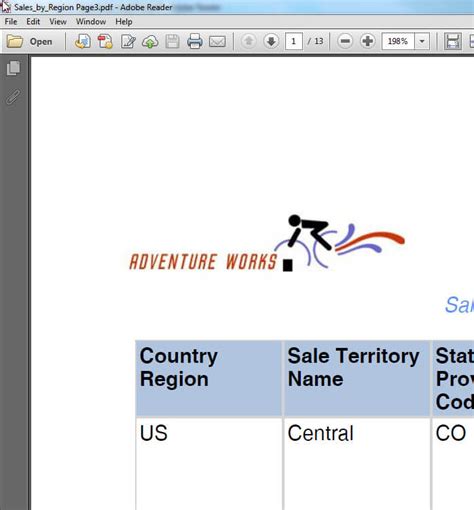This screenshot has height=510, width=474.
Task: Zoom in with the plus button
Action: point(368,41)
